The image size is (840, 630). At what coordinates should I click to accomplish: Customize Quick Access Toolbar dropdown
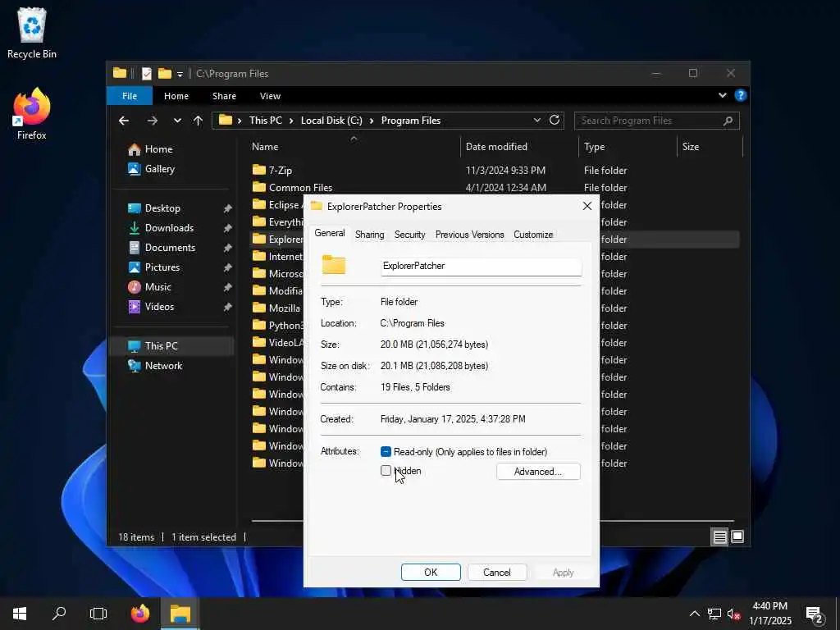point(180,74)
